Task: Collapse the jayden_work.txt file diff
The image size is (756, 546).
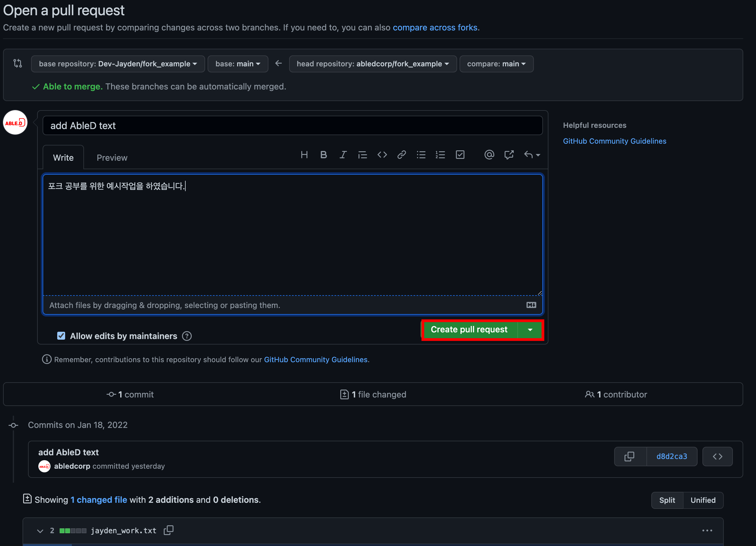Action: coord(40,531)
